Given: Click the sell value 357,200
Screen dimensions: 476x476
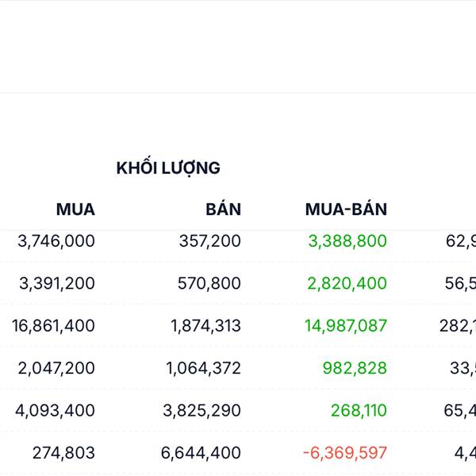Looking at the screenshot, I should [x=209, y=241].
